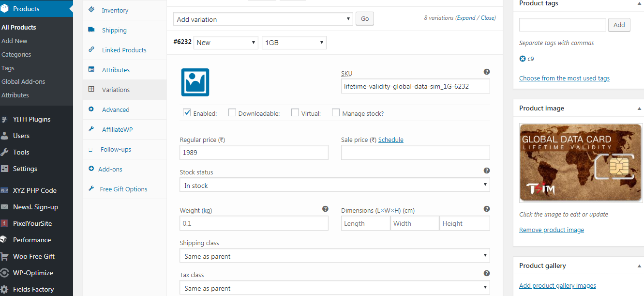
Task: Click the Dimensions help icon
Action: (x=487, y=209)
